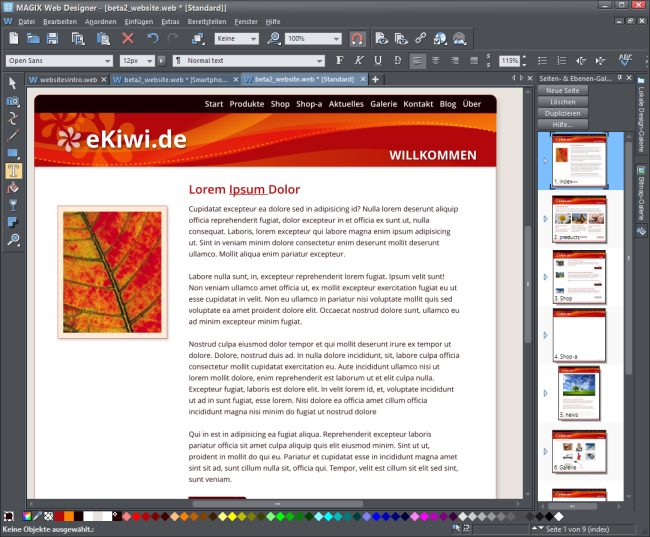
Task: Select the Photo camera tool
Action: click(x=13, y=101)
